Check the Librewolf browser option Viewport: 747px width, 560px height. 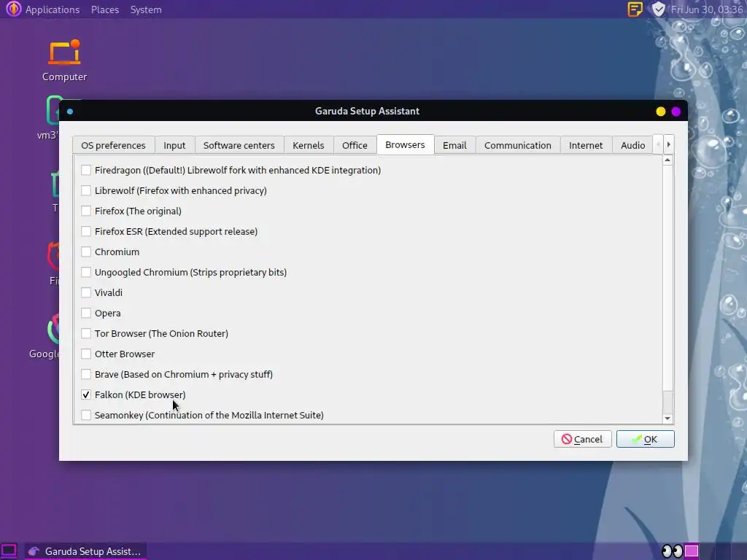[86, 190]
